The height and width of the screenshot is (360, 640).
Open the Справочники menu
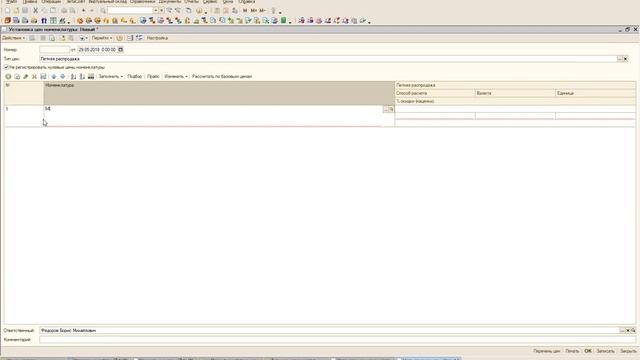[x=142, y=2]
